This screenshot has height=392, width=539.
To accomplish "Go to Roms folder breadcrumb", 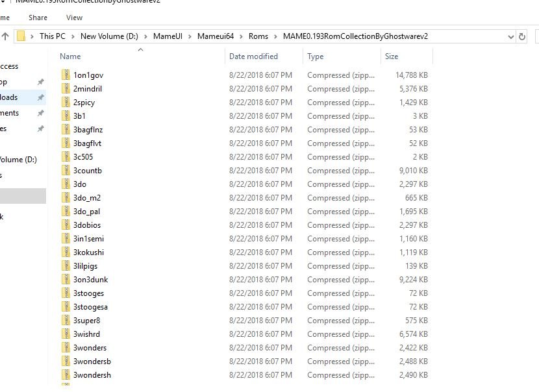I will point(258,36).
